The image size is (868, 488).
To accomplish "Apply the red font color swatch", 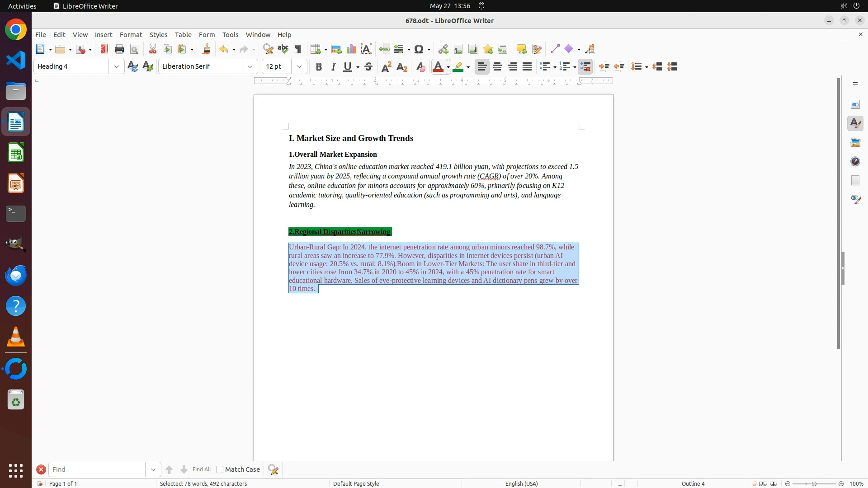I will tap(438, 67).
